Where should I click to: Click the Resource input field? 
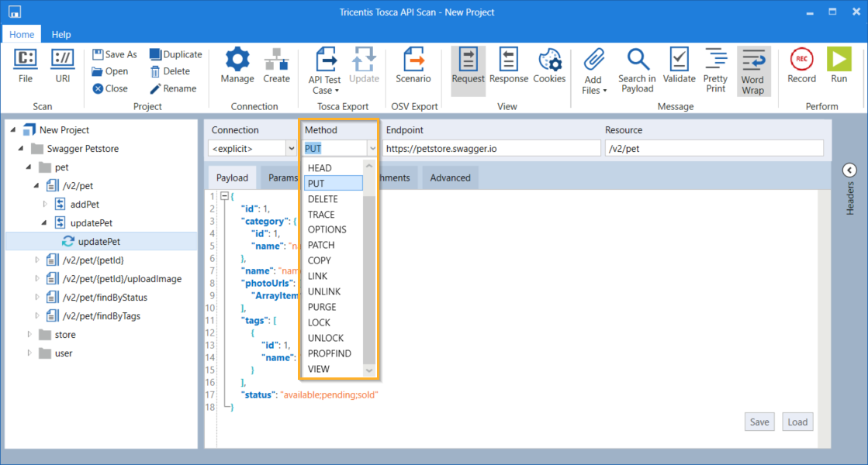[x=714, y=148]
